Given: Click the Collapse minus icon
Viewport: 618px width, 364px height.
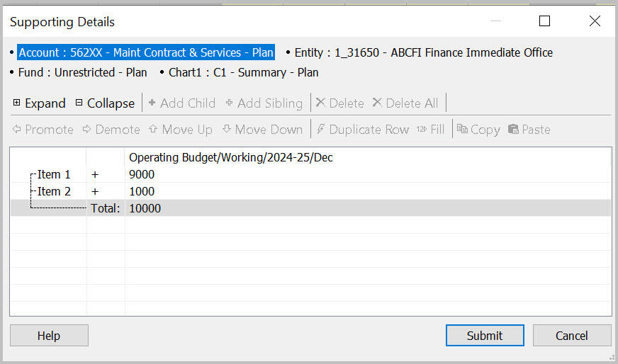Looking at the screenshot, I should tap(79, 103).
